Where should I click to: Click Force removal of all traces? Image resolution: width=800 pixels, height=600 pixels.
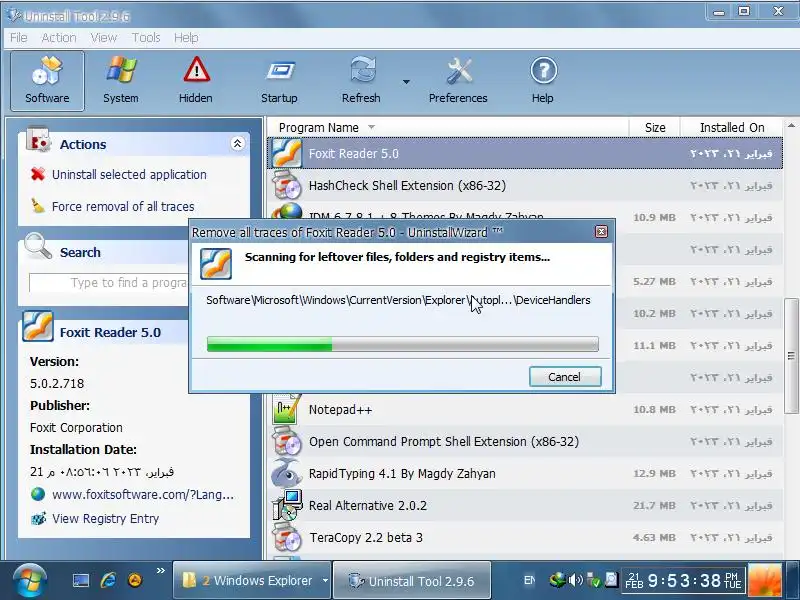click(123, 207)
